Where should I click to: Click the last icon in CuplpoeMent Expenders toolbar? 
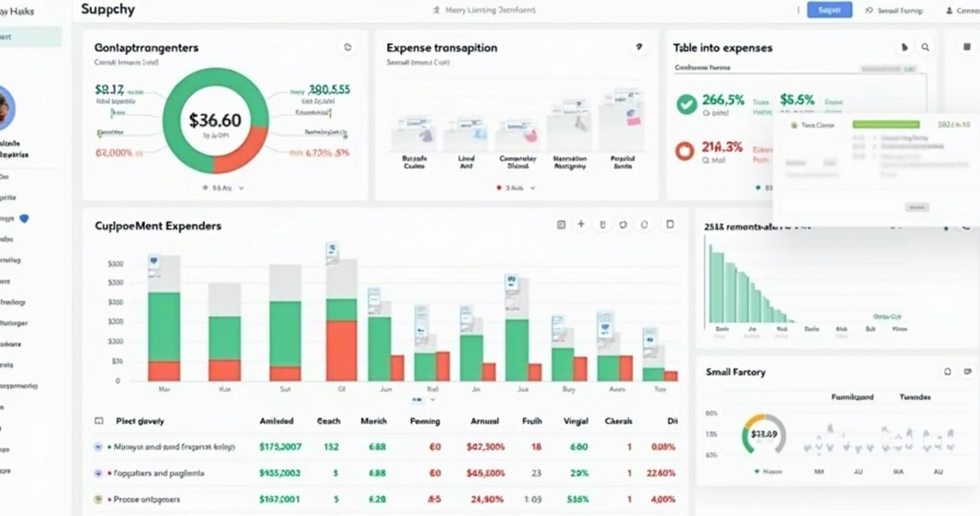[669, 225]
